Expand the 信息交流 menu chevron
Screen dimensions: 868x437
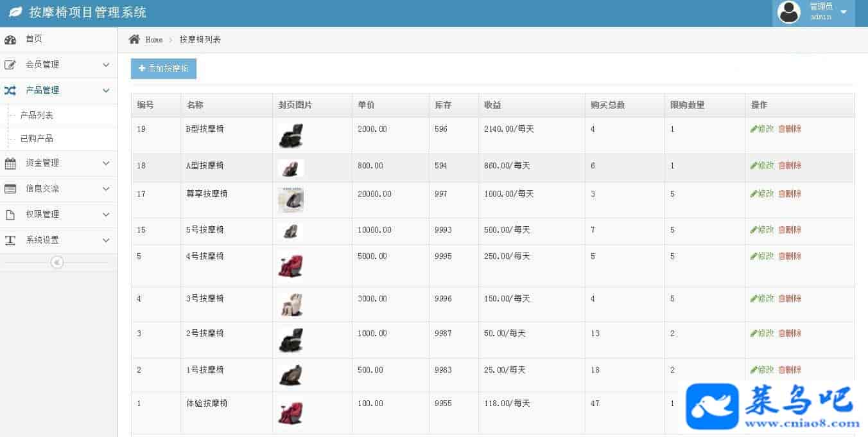(x=106, y=189)
